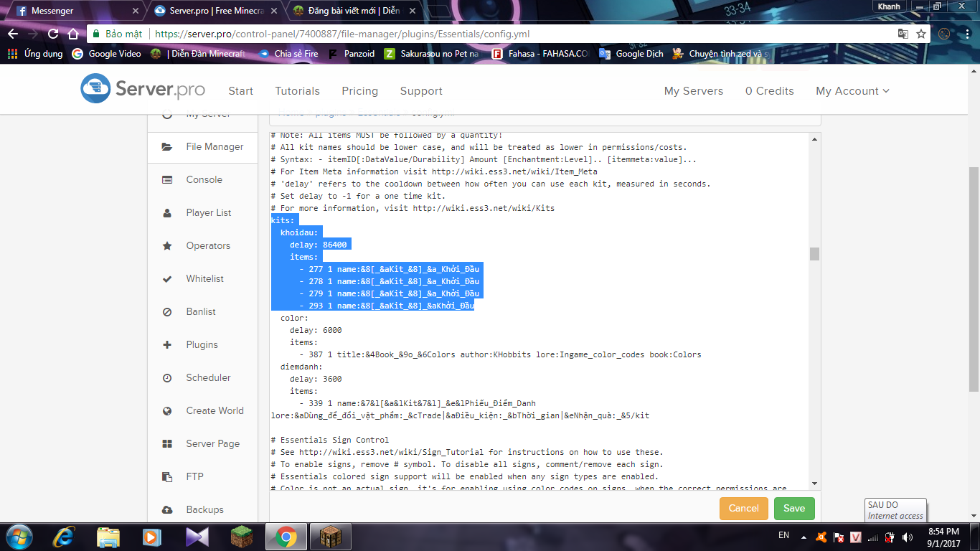The height and width of the screenshot is (551, 980).
Task: Cancel editing the config file
Action: click(744, 509)
